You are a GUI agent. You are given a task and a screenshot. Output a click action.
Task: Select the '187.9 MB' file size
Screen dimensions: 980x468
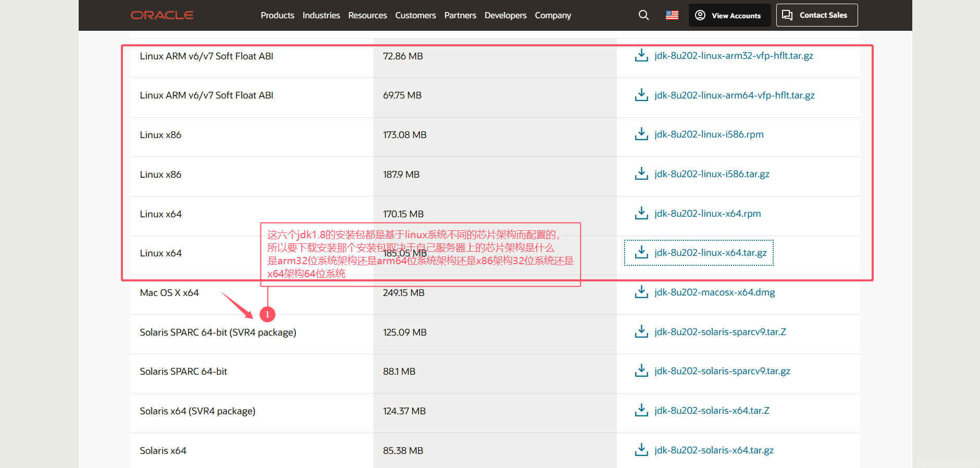tap(401, 174)
